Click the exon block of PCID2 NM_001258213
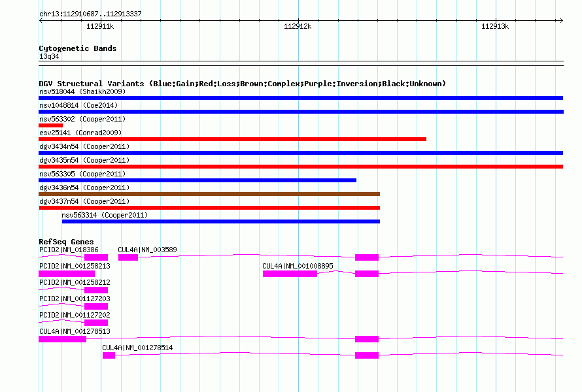The image size is (582, 392). 67,274
